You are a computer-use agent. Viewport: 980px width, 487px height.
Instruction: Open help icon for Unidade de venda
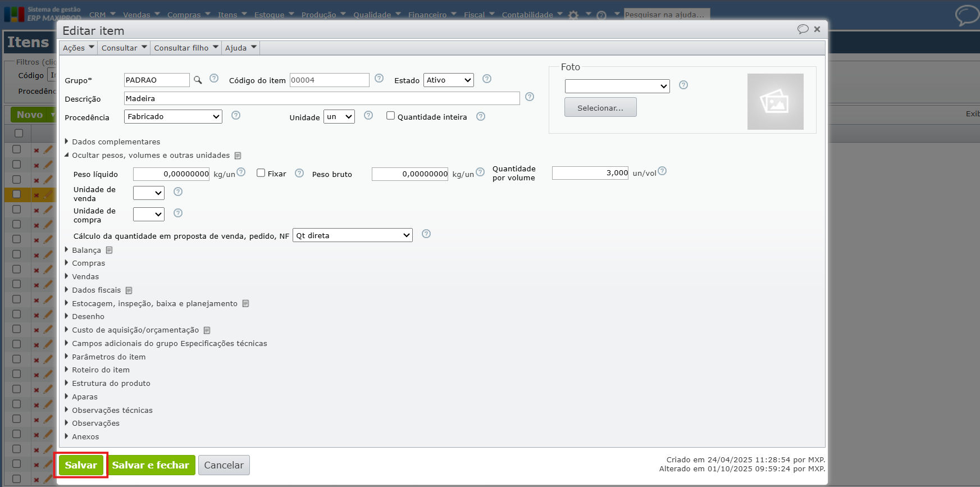(x=178, y=192)
